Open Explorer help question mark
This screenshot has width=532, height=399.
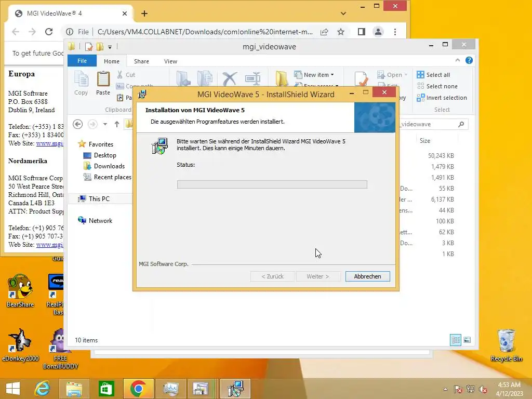(x=469, y=60)
